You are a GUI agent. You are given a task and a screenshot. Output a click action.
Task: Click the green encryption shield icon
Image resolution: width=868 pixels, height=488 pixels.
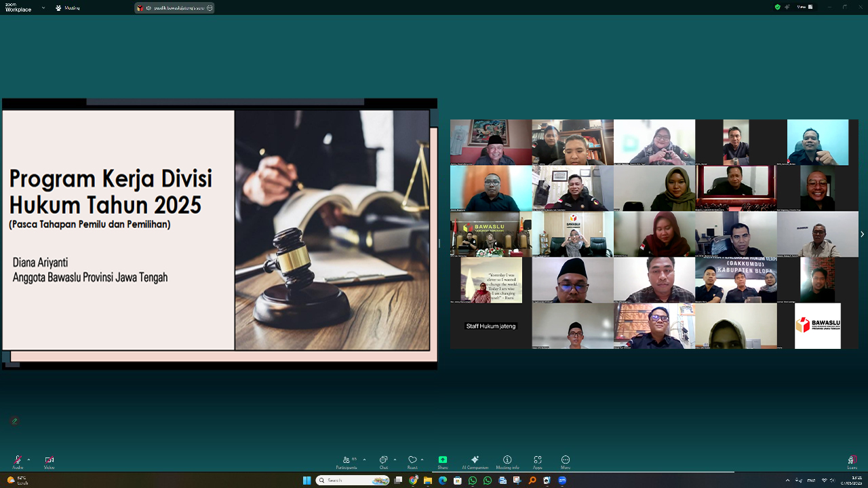click(x=778, y=7)
